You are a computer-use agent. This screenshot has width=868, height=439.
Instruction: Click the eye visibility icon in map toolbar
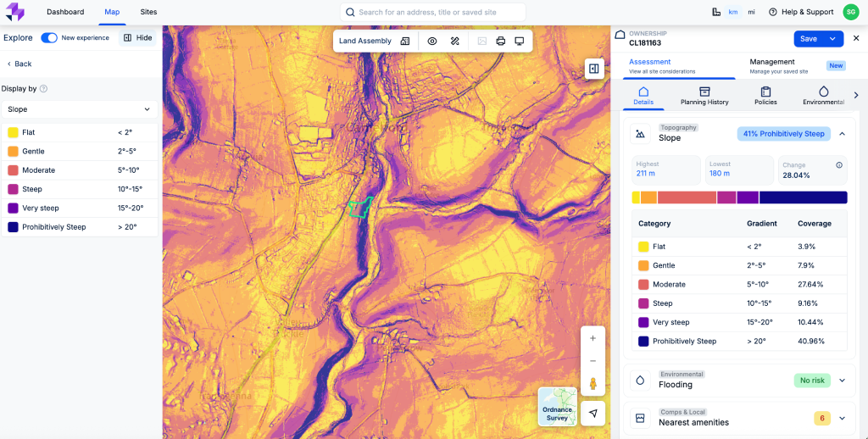[x=432, y=41]
